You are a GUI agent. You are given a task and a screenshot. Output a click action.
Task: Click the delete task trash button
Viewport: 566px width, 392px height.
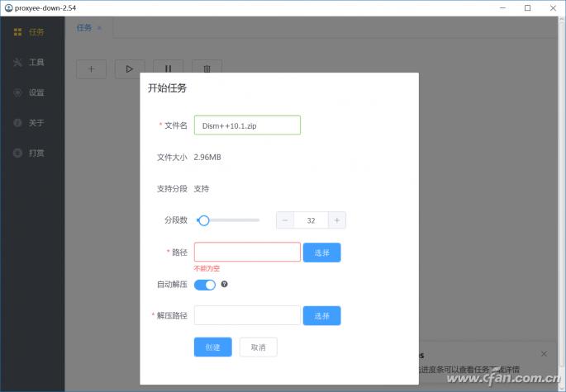(207, 68)
